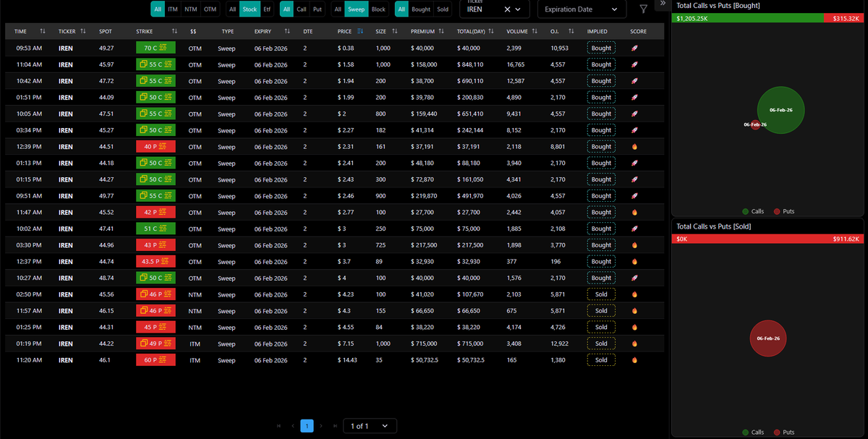The image size is (868, 439).
Task: Click the IMPLIED column header
Action: 597,31
